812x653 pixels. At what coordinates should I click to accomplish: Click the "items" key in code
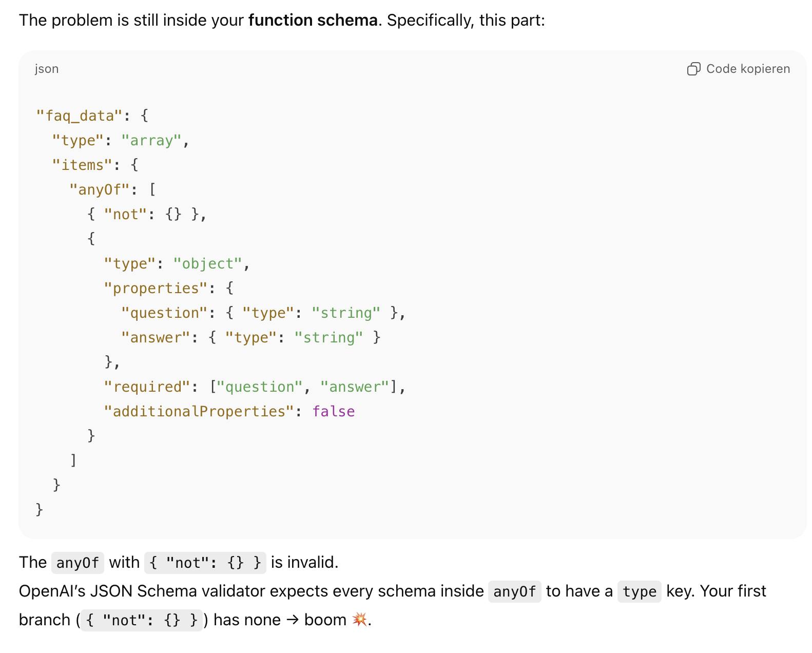click(x=82, y=165)
